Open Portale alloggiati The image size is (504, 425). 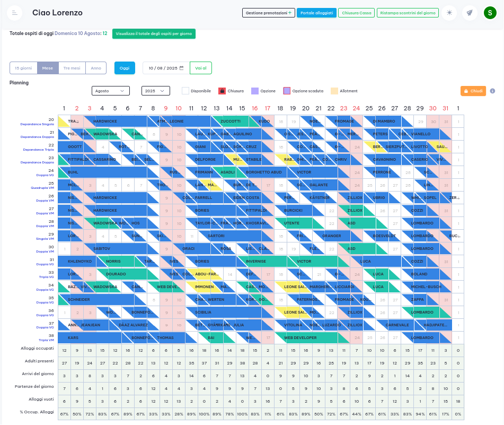316,13
